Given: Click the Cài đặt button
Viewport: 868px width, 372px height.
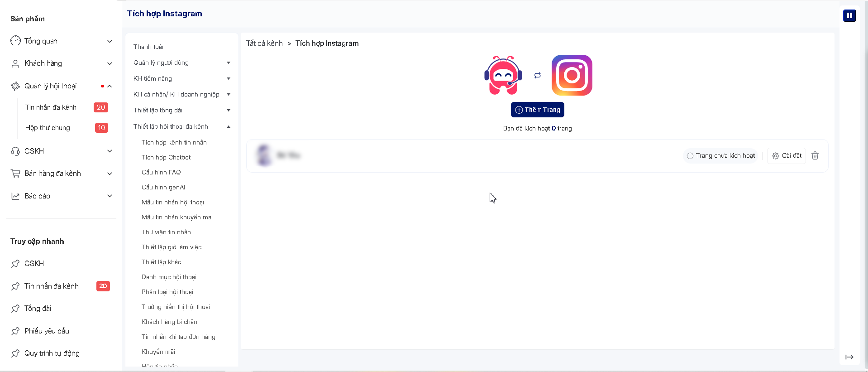Looking at the screenshot, I should (787, 155).
